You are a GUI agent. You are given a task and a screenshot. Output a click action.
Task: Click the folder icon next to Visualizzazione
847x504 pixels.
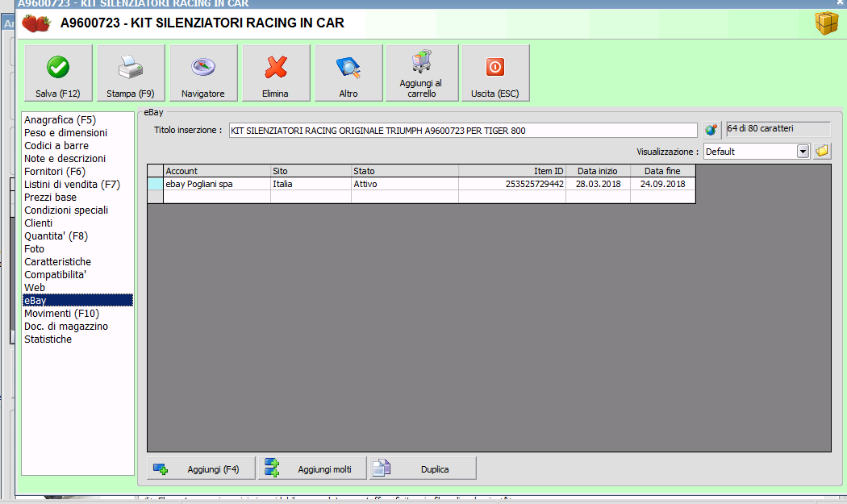[x=822, y=151]
